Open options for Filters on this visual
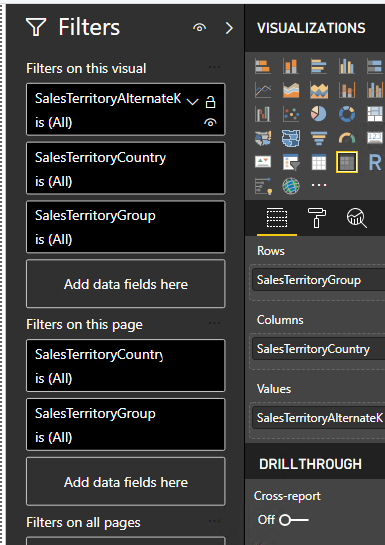 214,67
